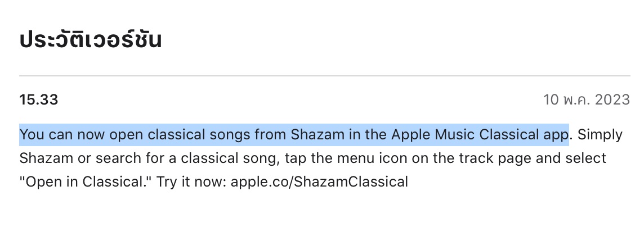Screen dimensions: 644x227
Task: Click the date 10 พ.ค. 2023
Action: click(x=586, y=100)
